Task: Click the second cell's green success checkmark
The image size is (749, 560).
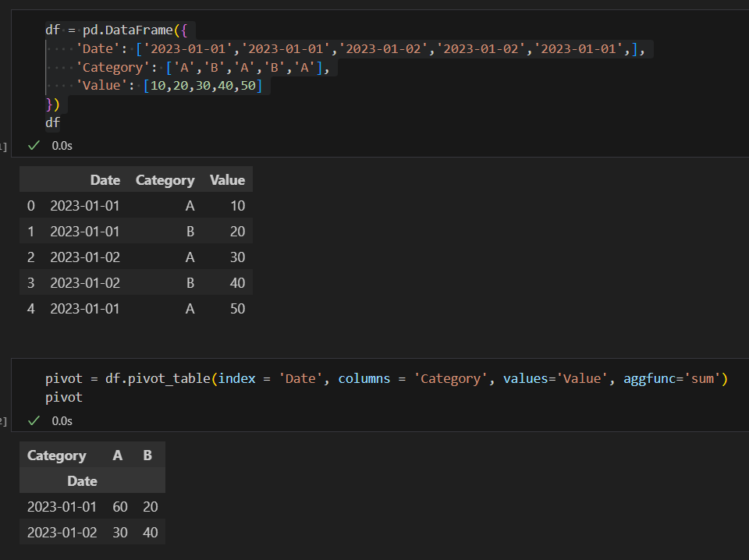Action: point(34,420)
